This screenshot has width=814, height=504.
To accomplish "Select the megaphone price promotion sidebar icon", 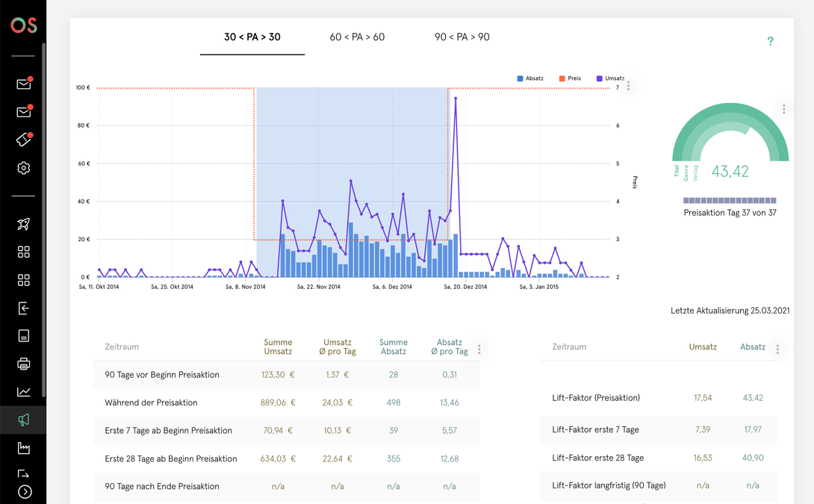I will point(24,420).
